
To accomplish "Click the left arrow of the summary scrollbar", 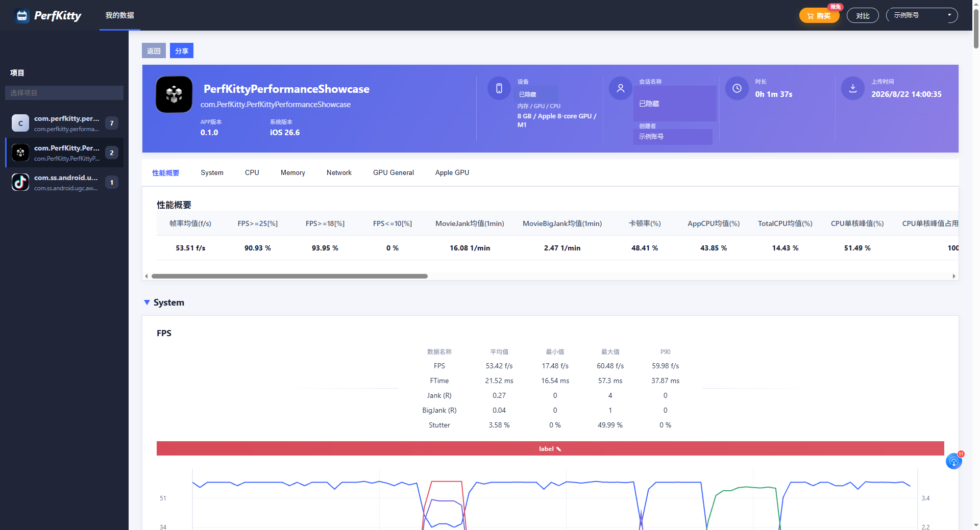I will [146, 276].
